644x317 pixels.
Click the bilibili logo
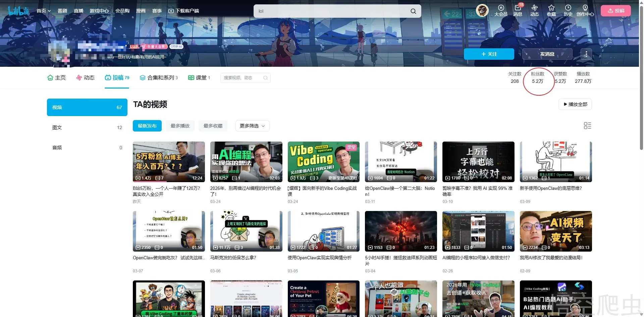pos(19,11)
